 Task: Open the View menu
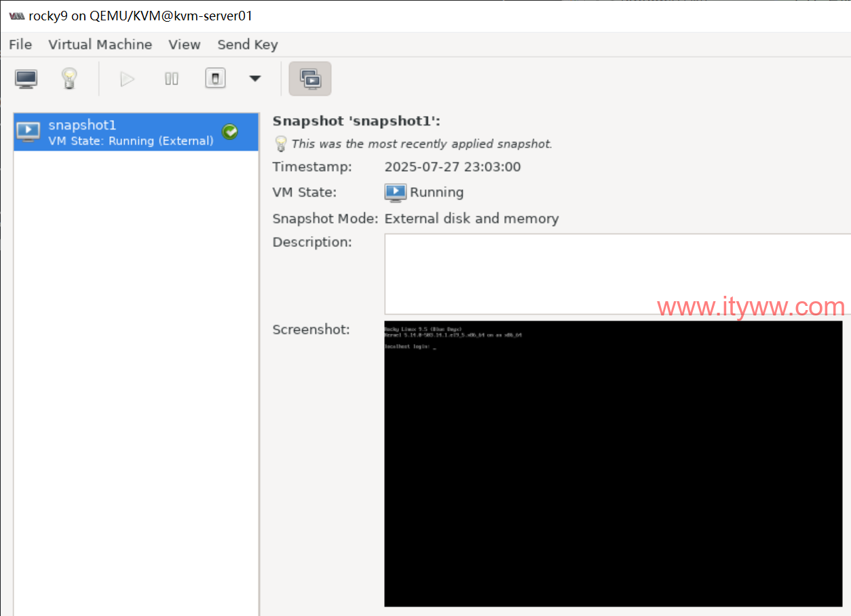pos(185,45)
